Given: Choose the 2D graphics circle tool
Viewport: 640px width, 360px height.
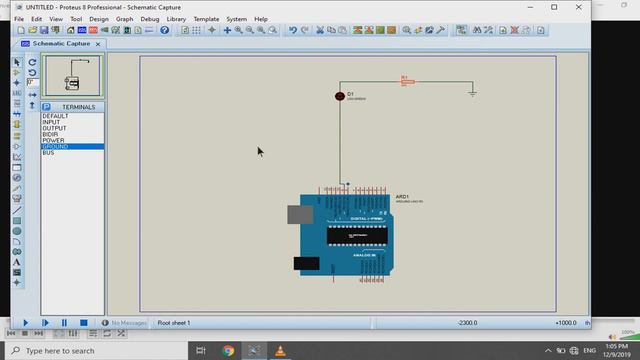Looking at the screenshot, I should click(x=17, y=231).
